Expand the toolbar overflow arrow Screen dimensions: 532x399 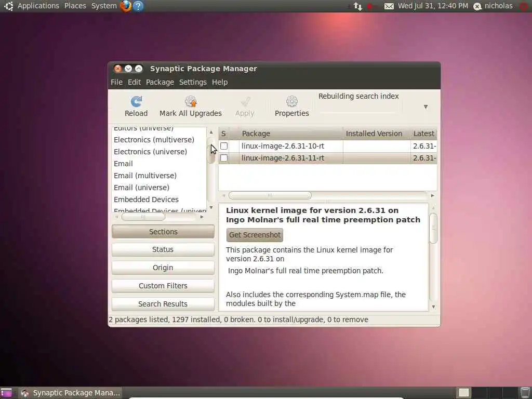click(425, 107)
